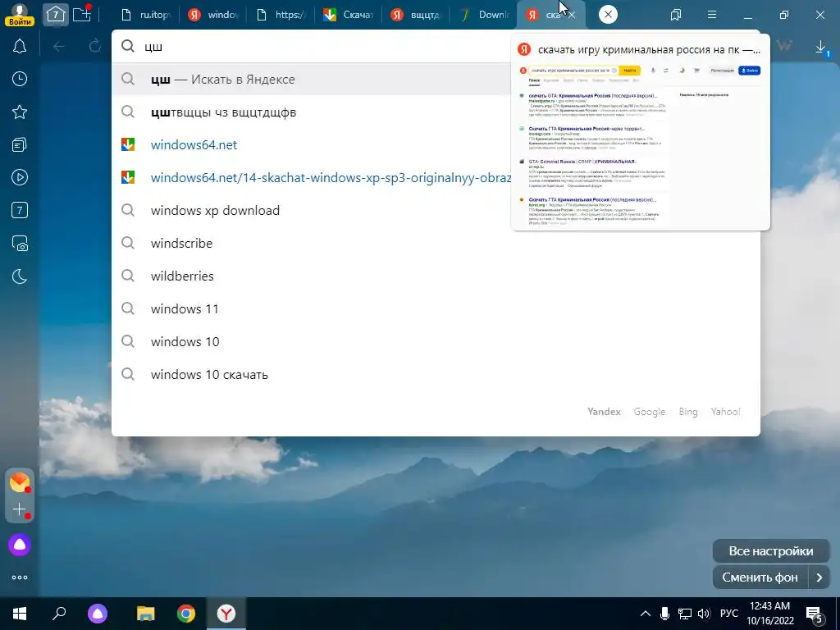Open the Yandex Mail icon in sidebar
Image resolution: width=840 pixels, height=630 pixels.
[x=20, y=482]
